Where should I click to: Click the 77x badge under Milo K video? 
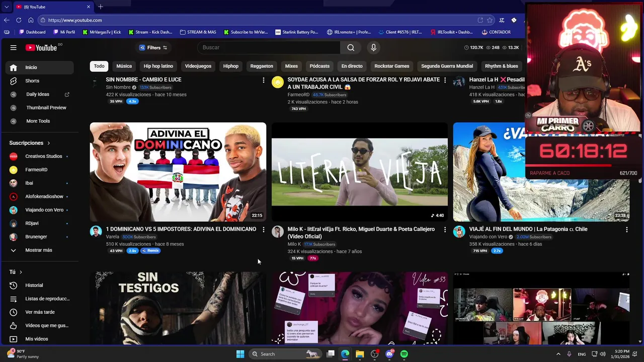click(313, 258)
